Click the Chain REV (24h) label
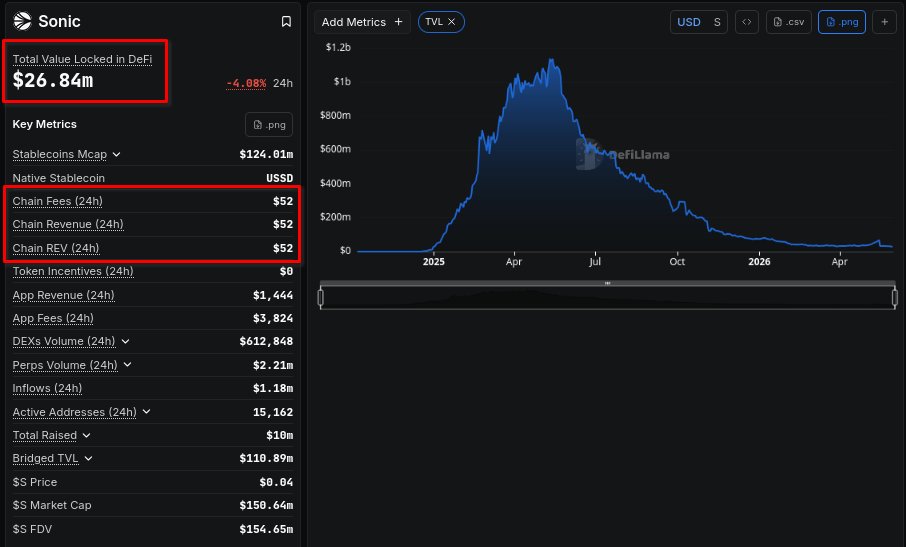This screenshot has height=547, width=906. point(55,248)
